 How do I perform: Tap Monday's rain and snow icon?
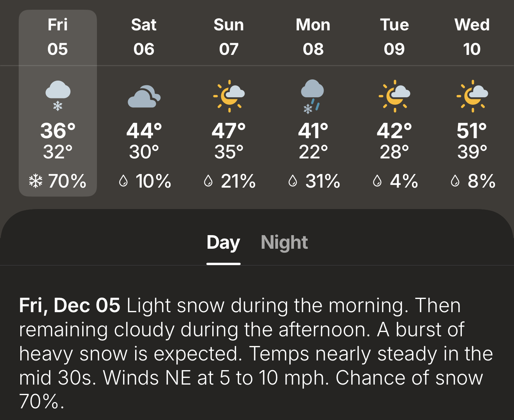pyautogui.click(x=312, y=96)
